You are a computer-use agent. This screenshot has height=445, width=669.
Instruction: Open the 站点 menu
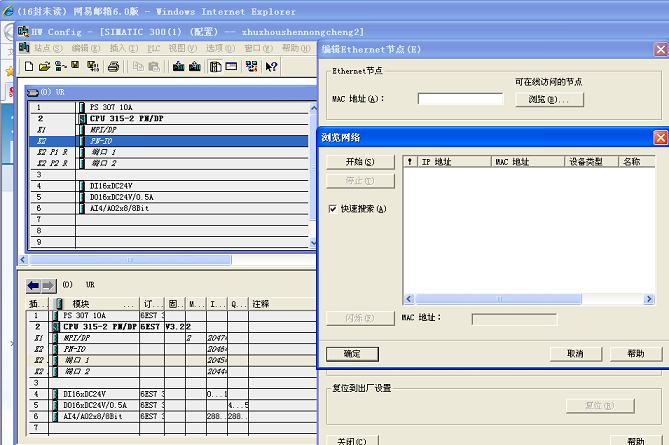[48, 48]
